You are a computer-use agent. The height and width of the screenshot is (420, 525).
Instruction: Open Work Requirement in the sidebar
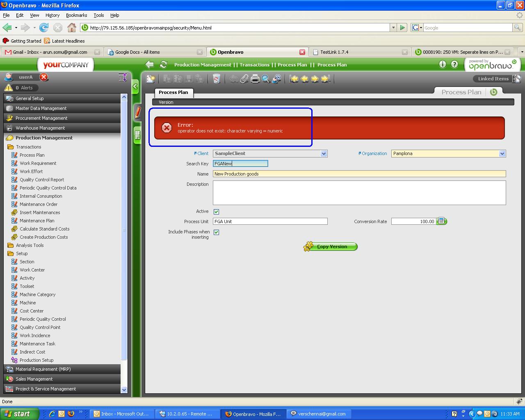38,163
